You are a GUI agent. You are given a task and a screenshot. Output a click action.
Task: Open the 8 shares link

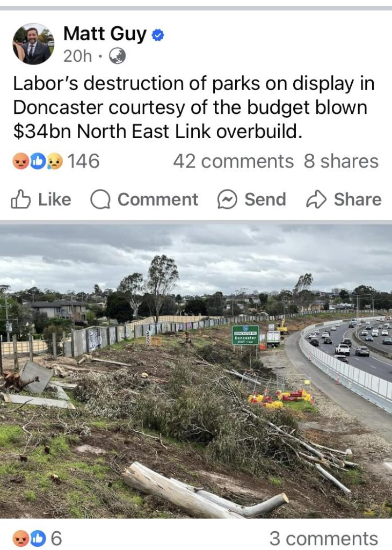[341, 161]
